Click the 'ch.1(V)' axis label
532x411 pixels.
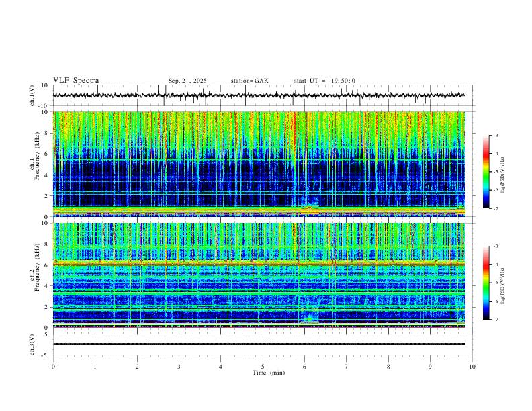click(x=32, y=95)
